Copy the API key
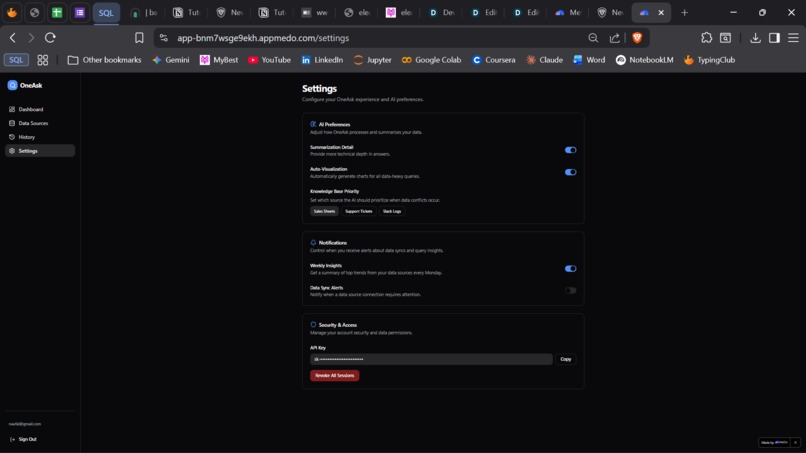Screen dimensions: 806x453 point(566,359)
